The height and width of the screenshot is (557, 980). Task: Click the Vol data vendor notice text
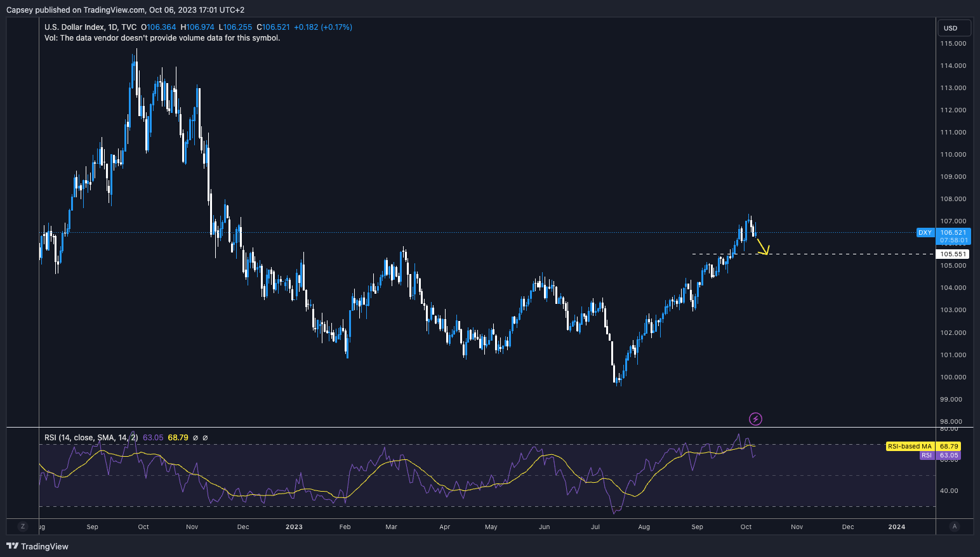pos(162,38)
